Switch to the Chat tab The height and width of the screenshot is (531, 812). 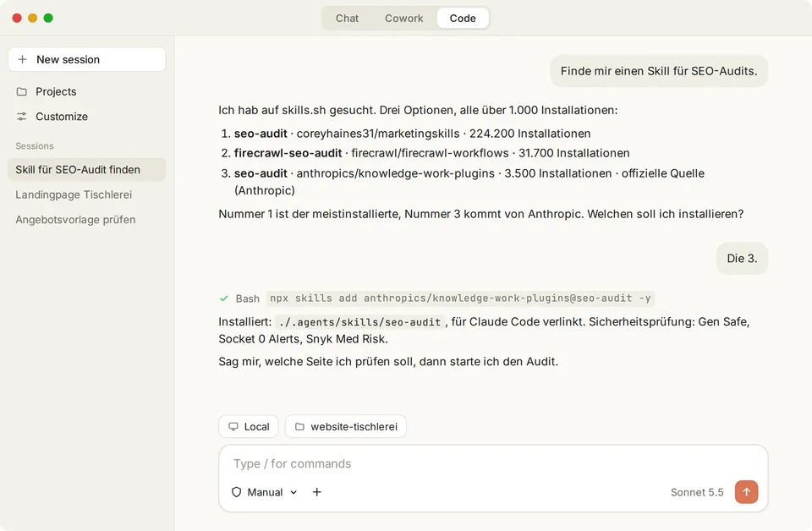click(x=347, y=18)
